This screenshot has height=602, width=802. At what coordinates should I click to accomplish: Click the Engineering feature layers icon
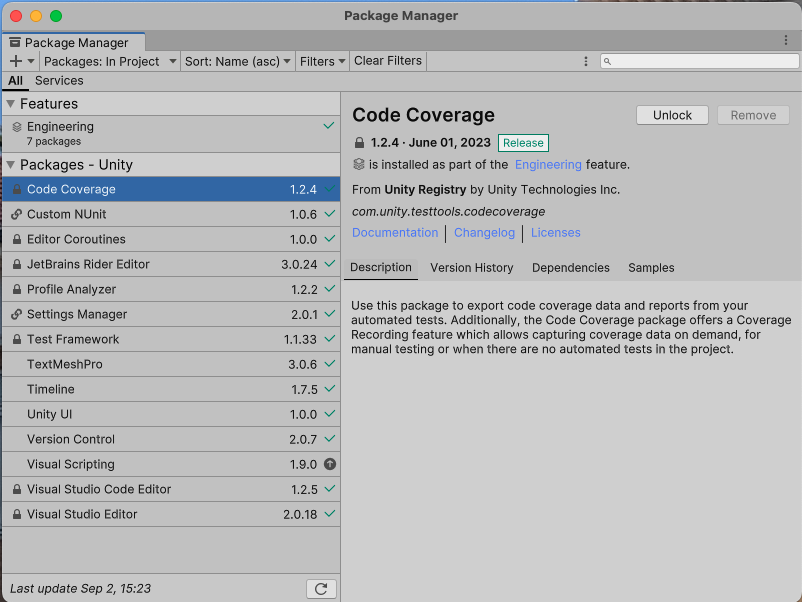tap(17, 127)
